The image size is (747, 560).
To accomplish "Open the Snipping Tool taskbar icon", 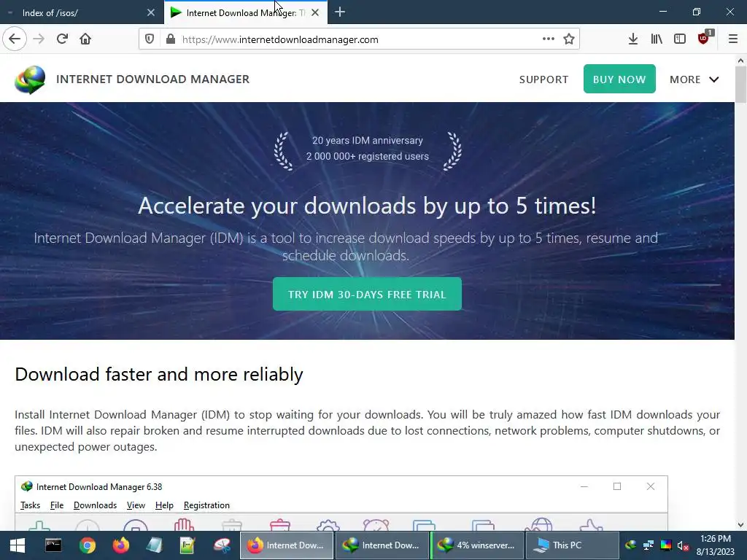I will pos(222,545).
